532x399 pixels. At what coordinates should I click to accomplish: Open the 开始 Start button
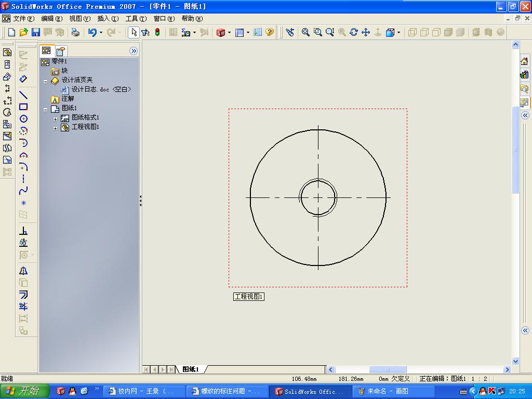pos(25,391)
